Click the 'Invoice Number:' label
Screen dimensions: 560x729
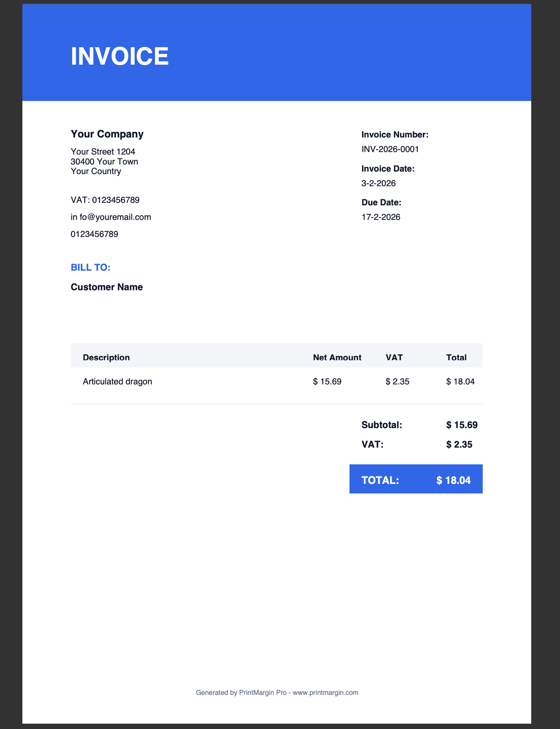point(395,135)
